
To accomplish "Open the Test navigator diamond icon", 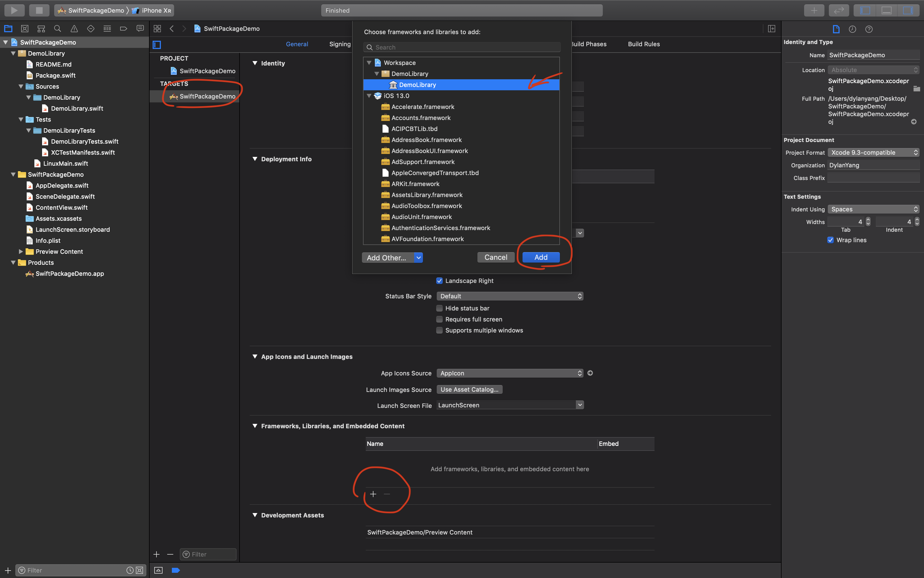I will [90, 29].
